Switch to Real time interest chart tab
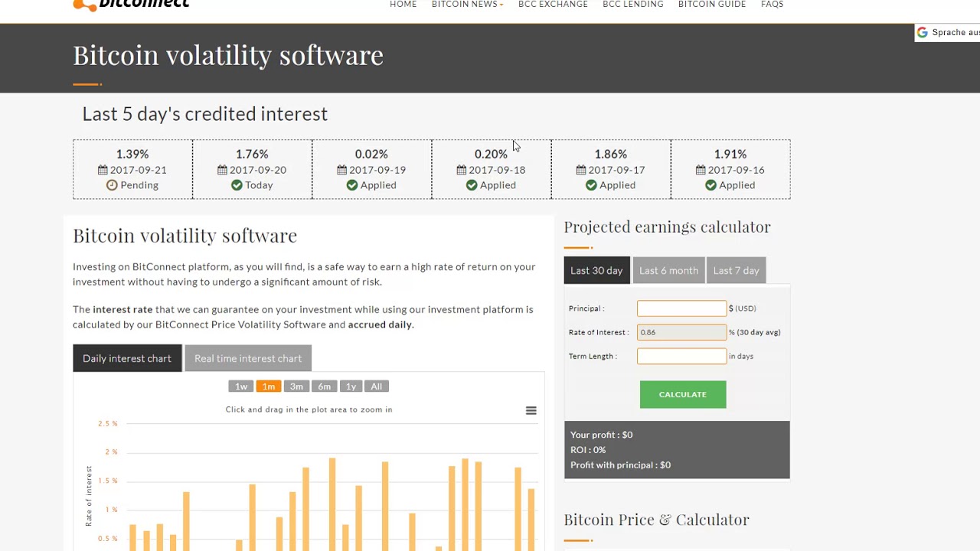 [248, 358]
